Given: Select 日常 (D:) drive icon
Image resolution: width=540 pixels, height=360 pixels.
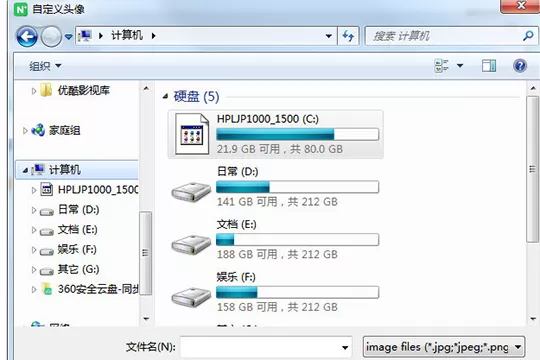Looking at the screenshot, I should tap(191, 192).
